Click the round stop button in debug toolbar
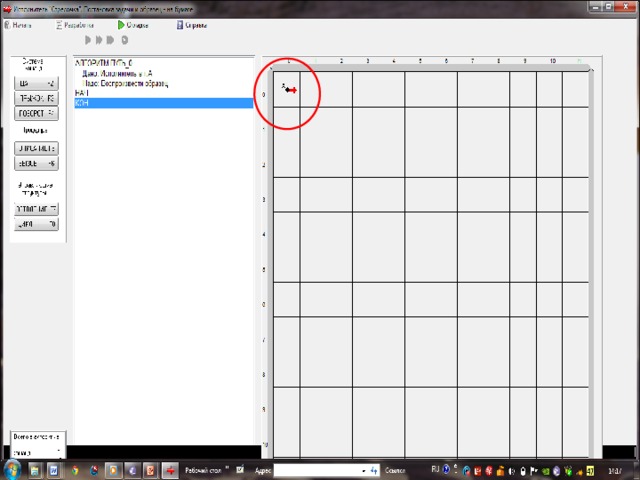 point(124,40)
